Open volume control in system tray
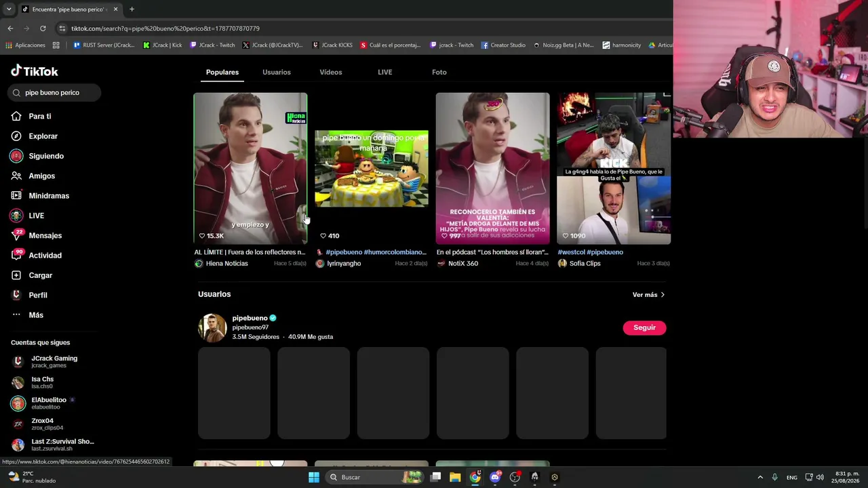 tap(821, 477)
